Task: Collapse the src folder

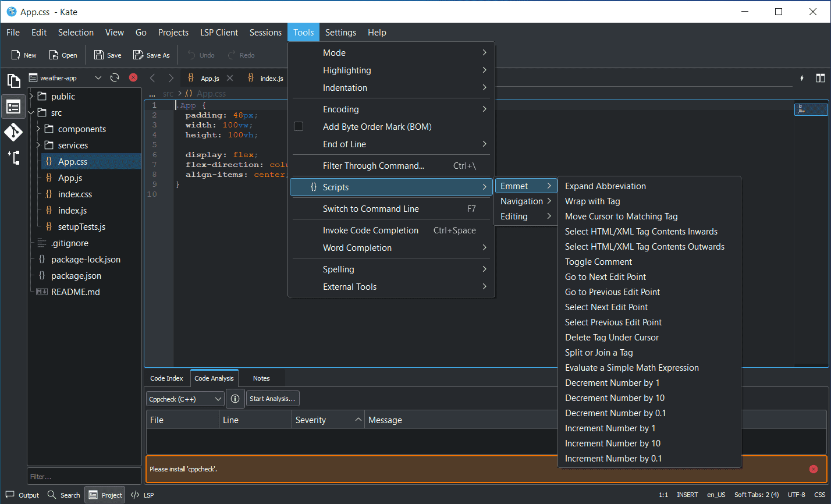Action: (31, 113)
